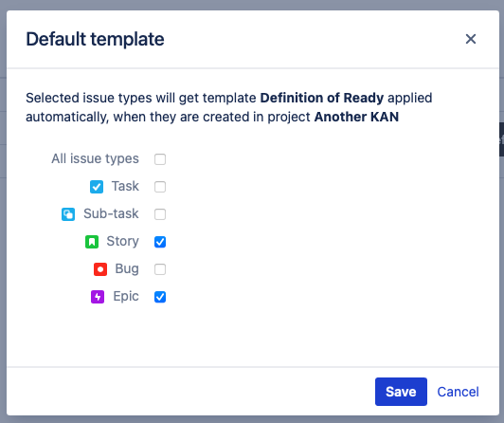Click the Sub-task label text
Viewport: 504px width, 423px height.
click(x=111, y=213)
